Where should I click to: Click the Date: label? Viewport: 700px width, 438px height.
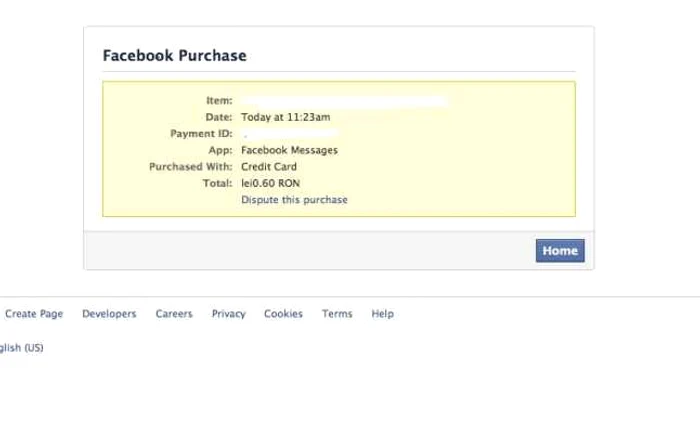point(219,117)
